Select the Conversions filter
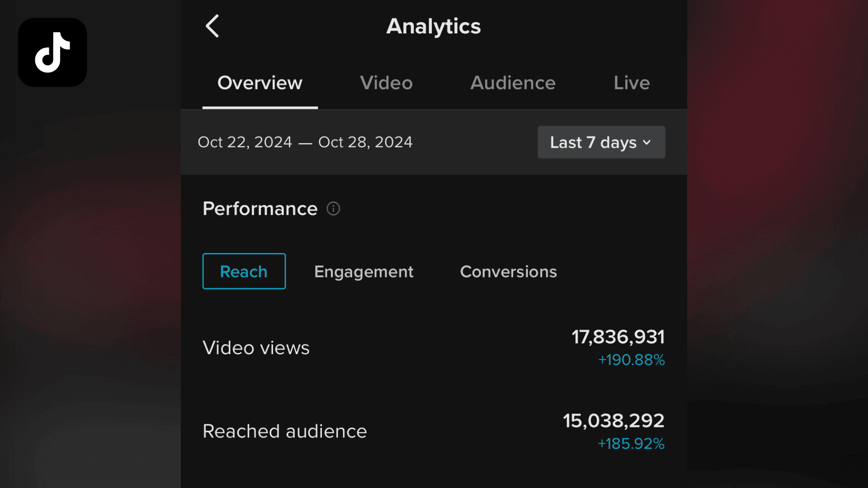The height and width of the screenshot is (488, 868). [x=508, y=272]
